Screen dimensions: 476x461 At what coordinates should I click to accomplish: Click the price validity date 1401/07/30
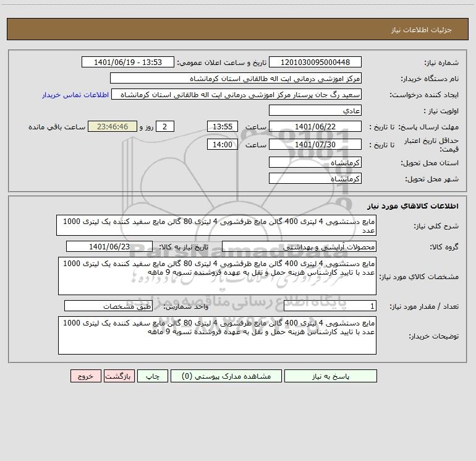pos(315,144)
